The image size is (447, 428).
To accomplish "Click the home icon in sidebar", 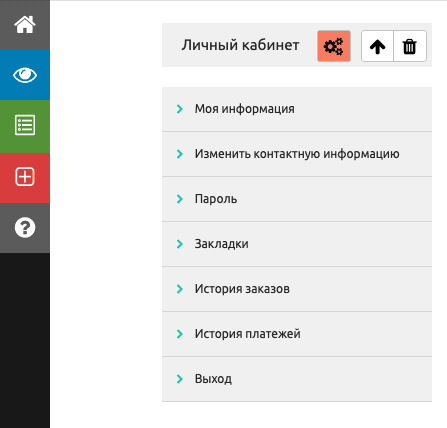I will point(25,25).
